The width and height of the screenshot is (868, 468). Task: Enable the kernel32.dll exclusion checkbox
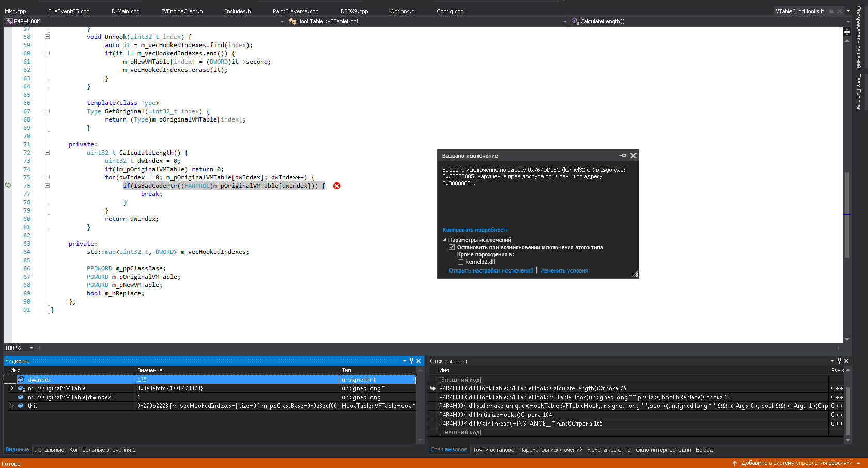[x=460, y=262]
